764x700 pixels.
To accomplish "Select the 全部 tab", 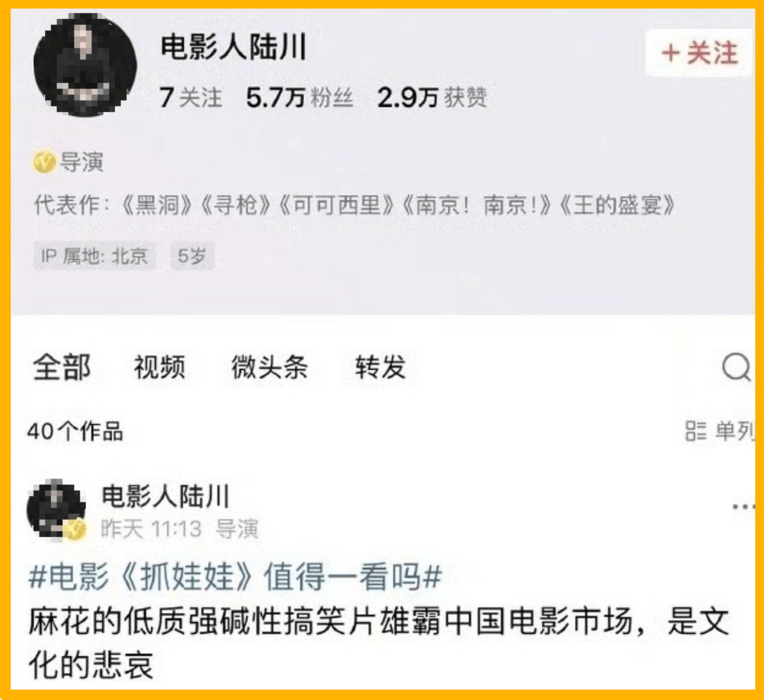I will click(x=62, y=367).
